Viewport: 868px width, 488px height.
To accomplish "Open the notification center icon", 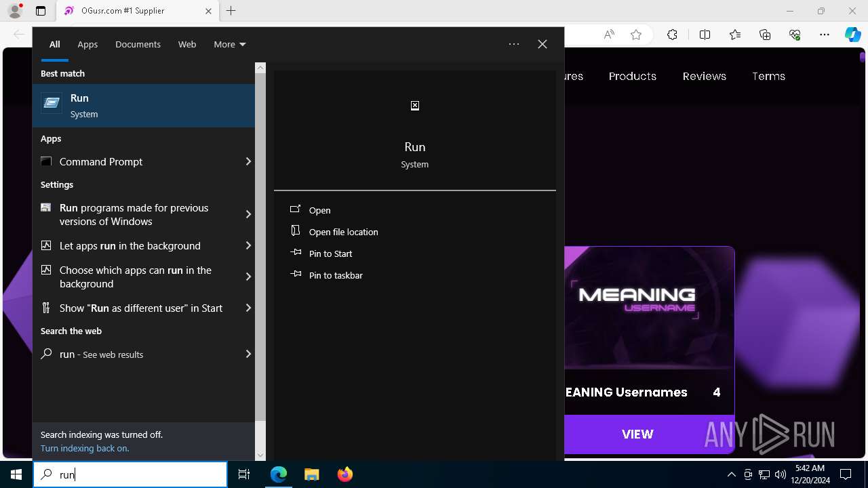I will pyautogui.click(x=846, y=474).
